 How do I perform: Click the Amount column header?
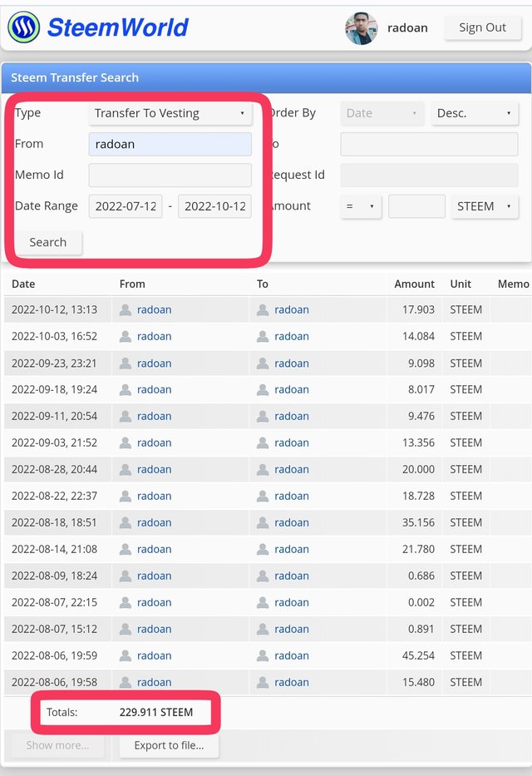414,284
